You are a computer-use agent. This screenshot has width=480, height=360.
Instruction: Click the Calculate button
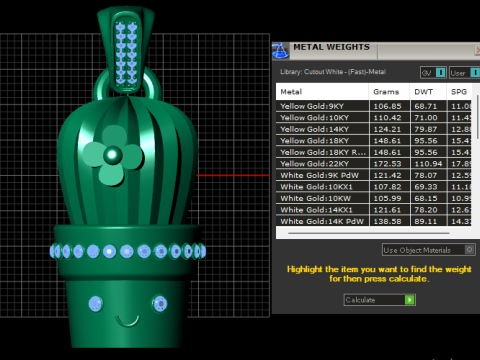(380, 300)
